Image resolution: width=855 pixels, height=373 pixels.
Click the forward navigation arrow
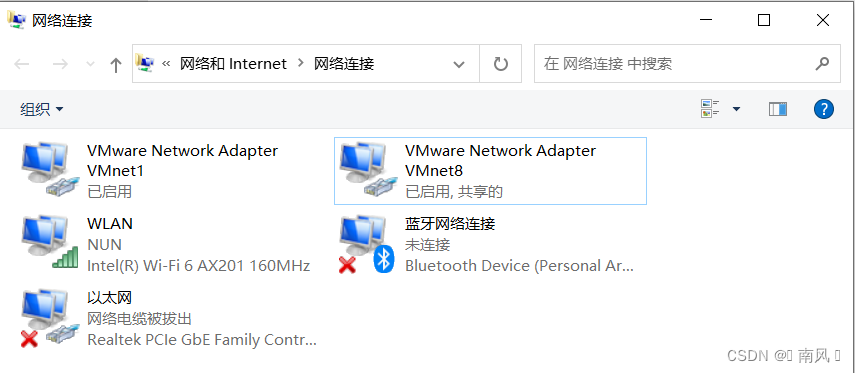(x=60, y=64)
